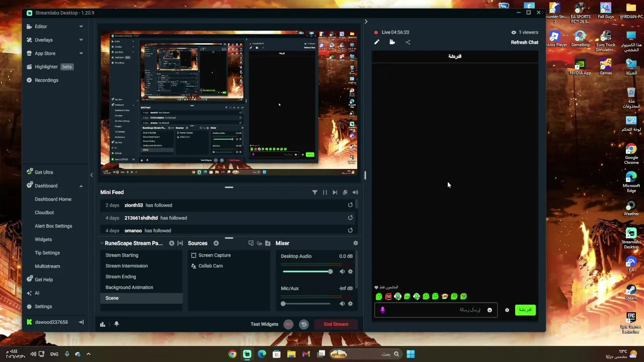This screenshot has width=644, height=362.
Task: Click the Mini Feed volume speaker icon
Action: (355, 192)
